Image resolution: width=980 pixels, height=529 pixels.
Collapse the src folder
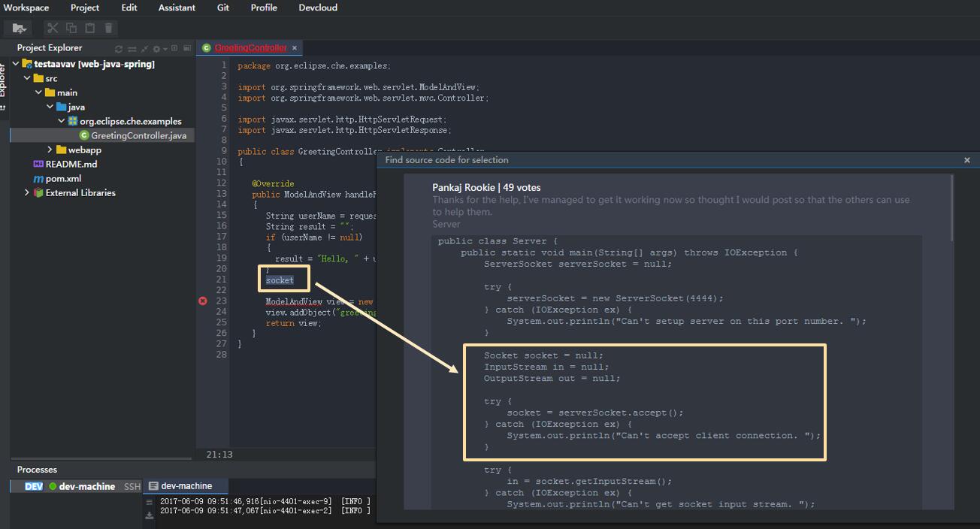point(27,78)
